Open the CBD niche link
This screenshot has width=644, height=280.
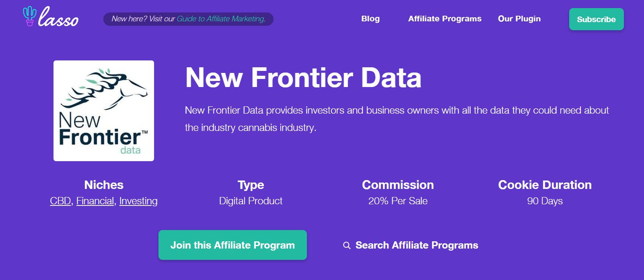(x=60, y=201)
